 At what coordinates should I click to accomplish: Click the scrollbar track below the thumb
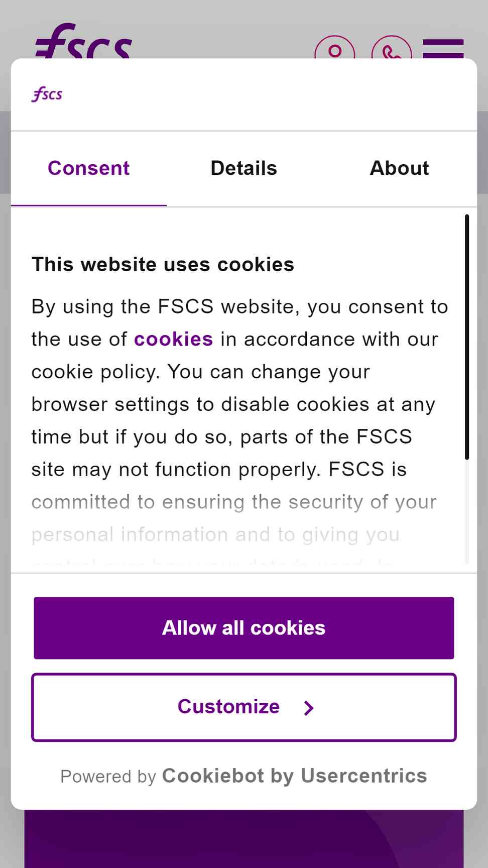point(467,511)
